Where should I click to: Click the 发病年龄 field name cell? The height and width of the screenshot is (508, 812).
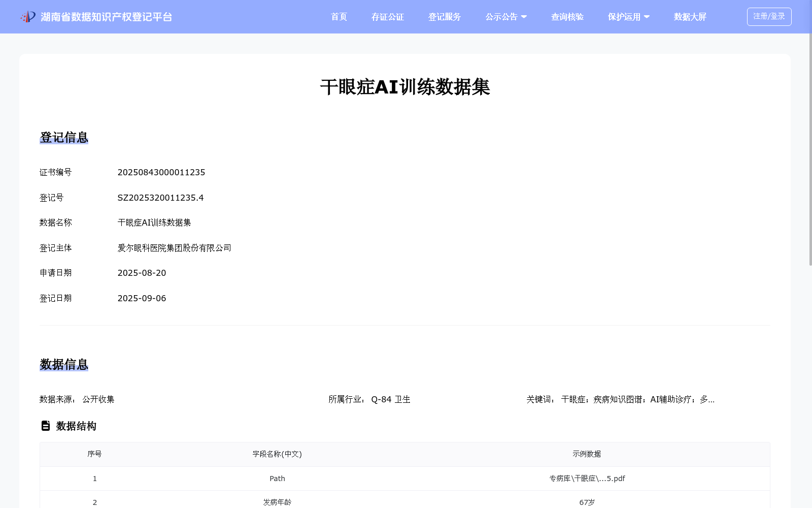277,502
